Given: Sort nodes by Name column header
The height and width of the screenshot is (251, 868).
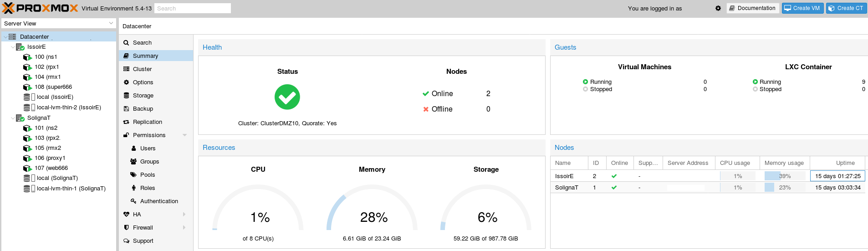Looking at the screenshot, I should 569,163.
